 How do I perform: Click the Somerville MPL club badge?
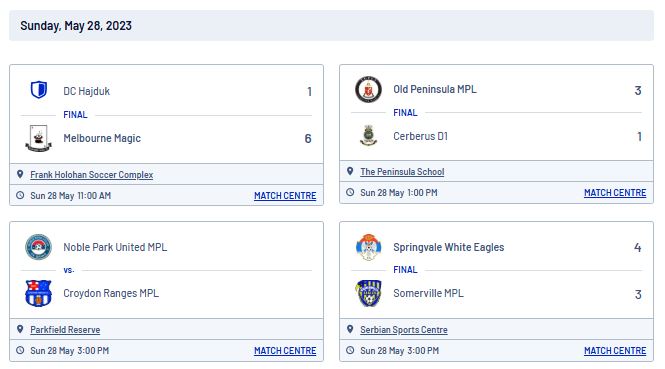[368, 293]
